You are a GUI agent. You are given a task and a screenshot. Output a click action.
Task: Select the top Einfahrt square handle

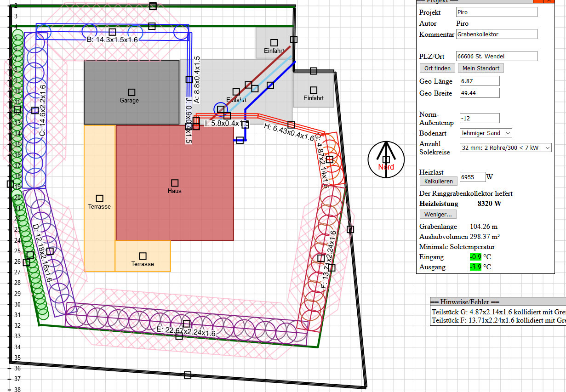point(274,43)
